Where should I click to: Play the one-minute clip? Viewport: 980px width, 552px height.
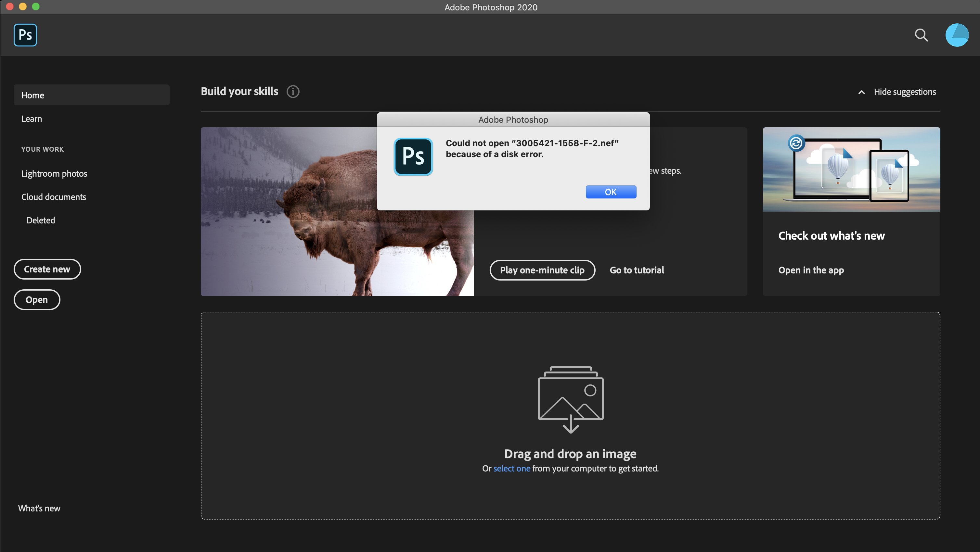(x=542, y=270)
